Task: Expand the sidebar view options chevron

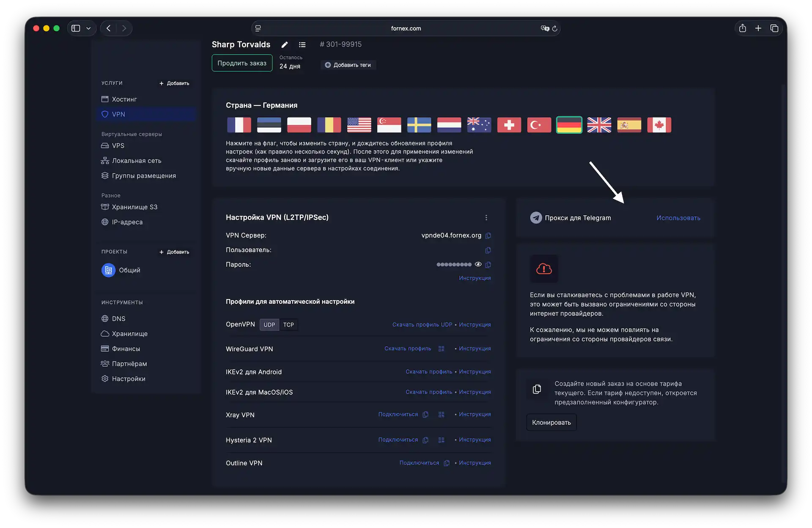Action: coord(88,28)
